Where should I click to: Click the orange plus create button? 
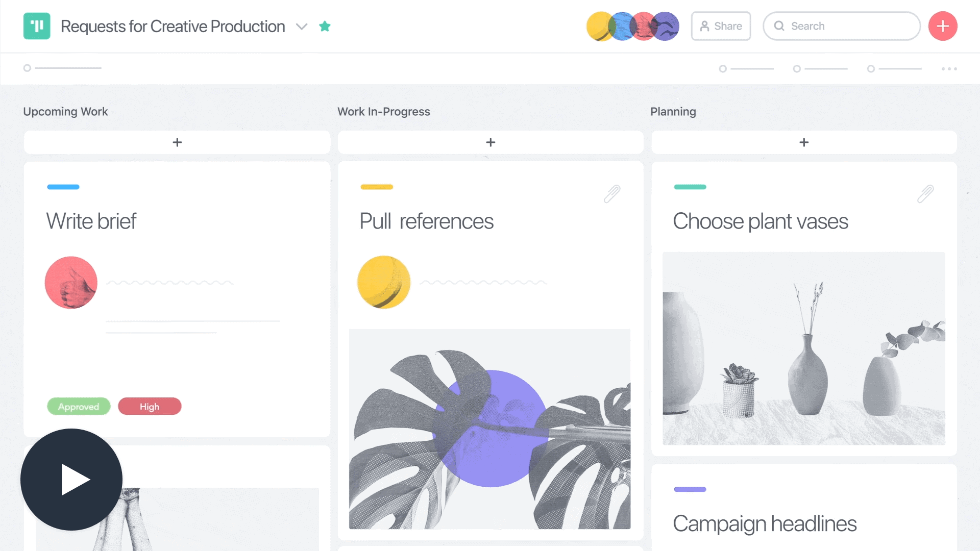click(943, 26)
